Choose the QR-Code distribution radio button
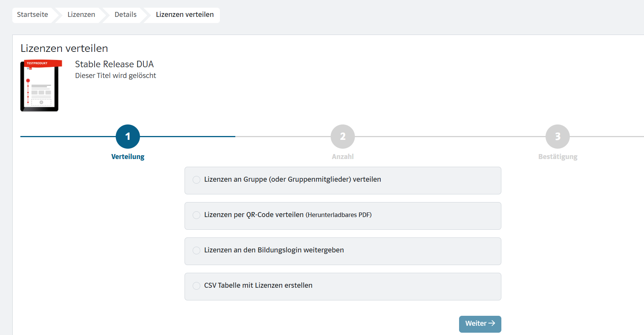This screenshot has height=335, width=644. [196, 215]
